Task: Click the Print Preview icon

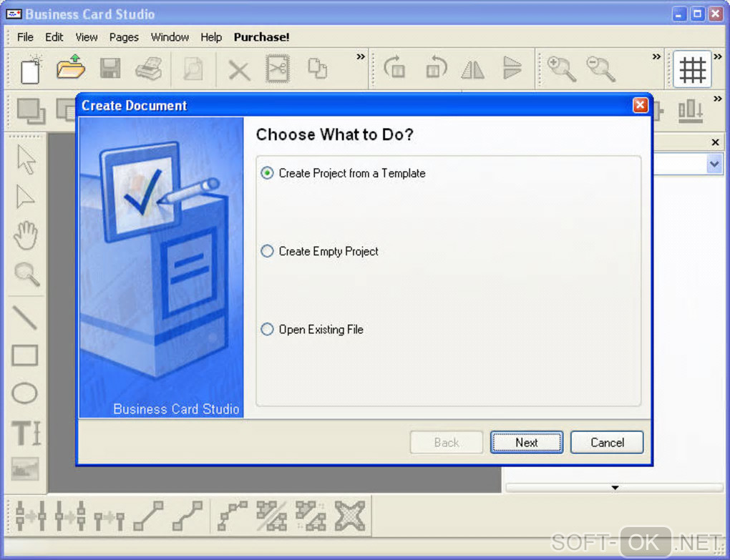Action: coord(193,69)
